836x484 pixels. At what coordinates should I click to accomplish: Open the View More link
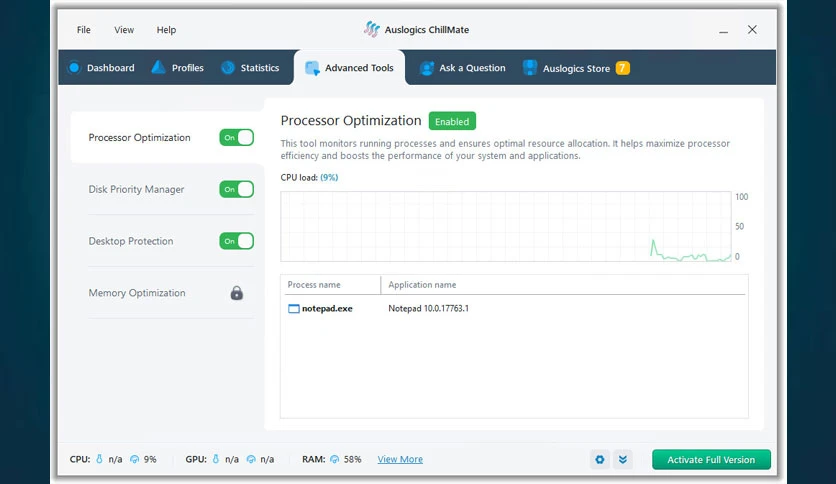(400, 459)
